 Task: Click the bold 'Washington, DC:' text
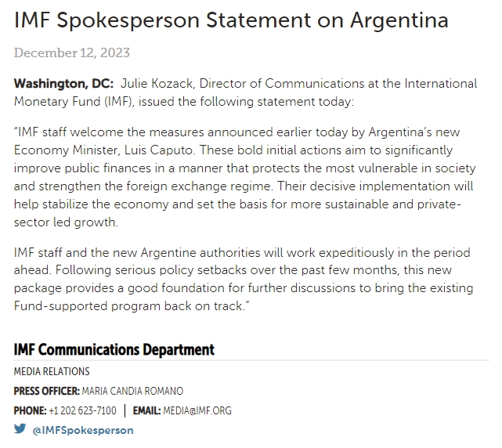point(64,83)
